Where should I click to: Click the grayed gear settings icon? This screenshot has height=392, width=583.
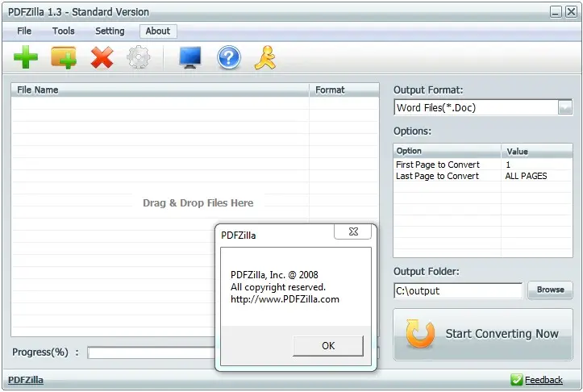[x=139, y=57]
